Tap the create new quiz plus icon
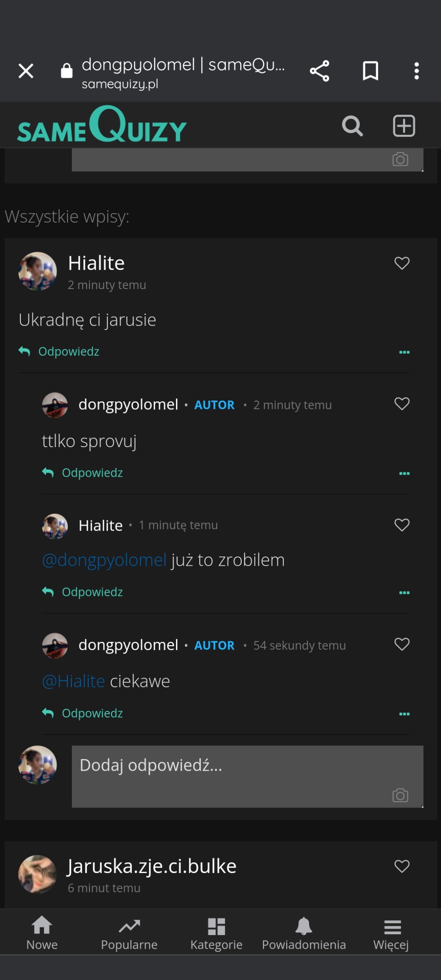Image resolution: width=441 pixels, height=980 pixels. 404,126
